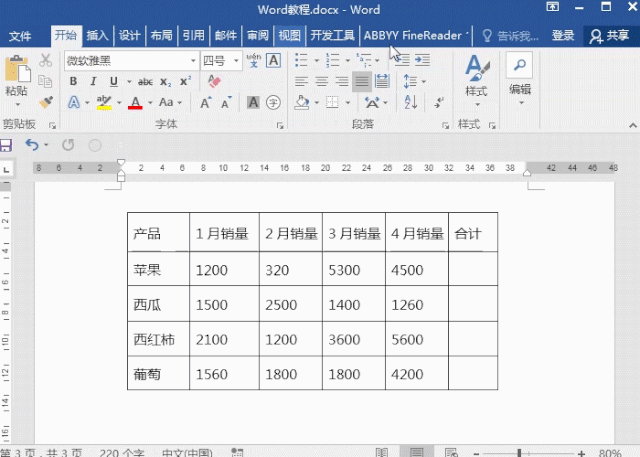Switch to the Layout tab
Screen dimensions: 640x457
[x=161, y=35]
